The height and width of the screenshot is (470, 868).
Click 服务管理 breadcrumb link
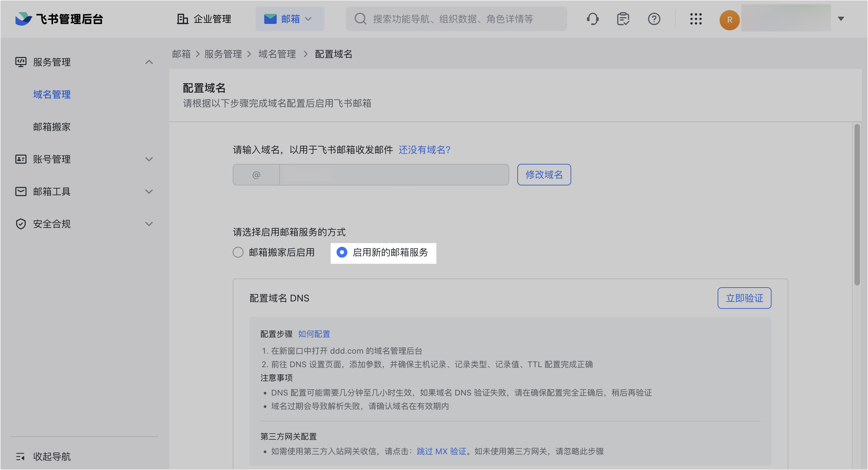(x=223, y=54)
